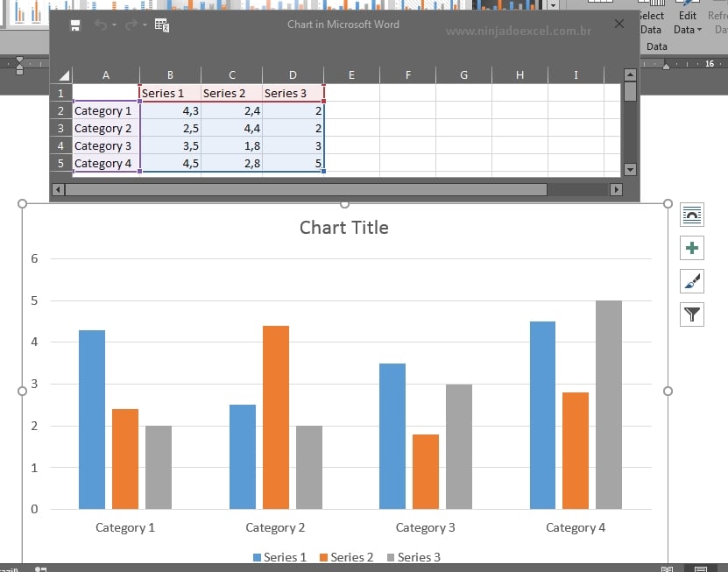The width and height of the screenshot is (728, 572).
Task: Click the Series 2 header cell
Action: pos(231,93)
